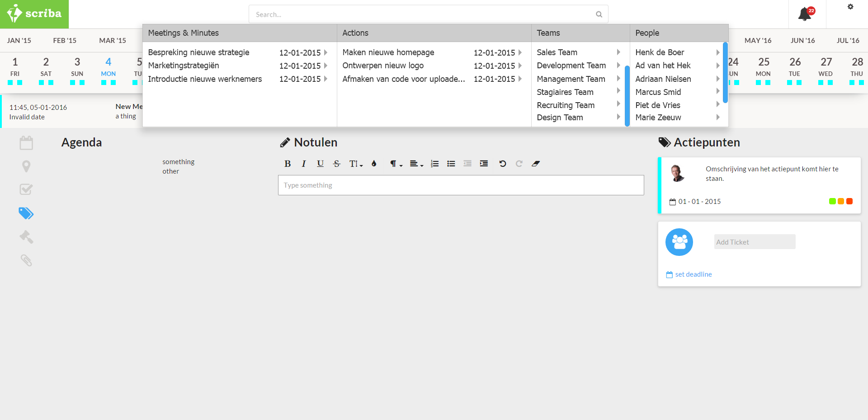This screenshot has width=868, height=420.
Task: Select Monday 4 in the date strip
Action: click(108, 67)
